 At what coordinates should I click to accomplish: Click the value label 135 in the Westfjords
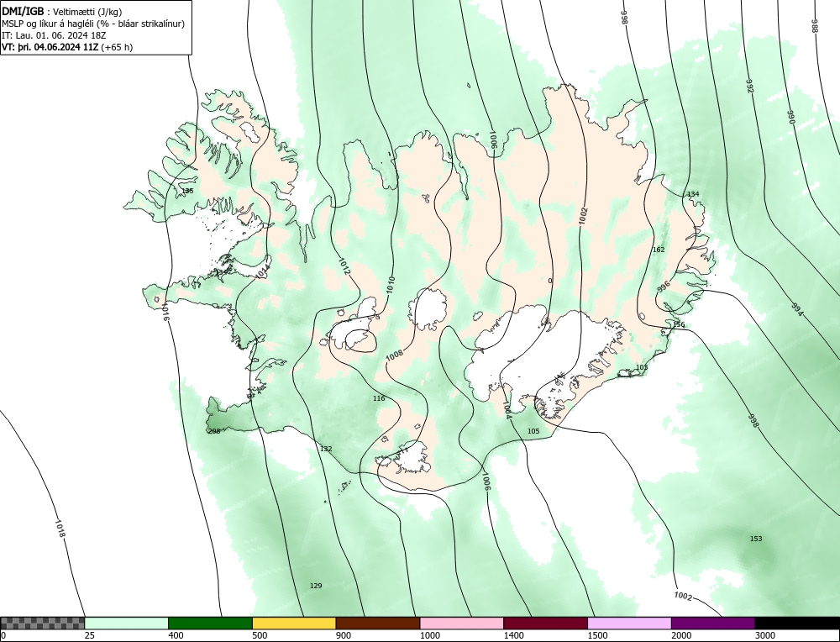click(187, 191)
